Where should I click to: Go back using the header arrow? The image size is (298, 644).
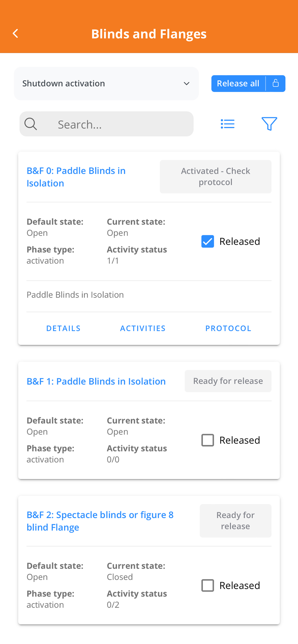[15, 33]
